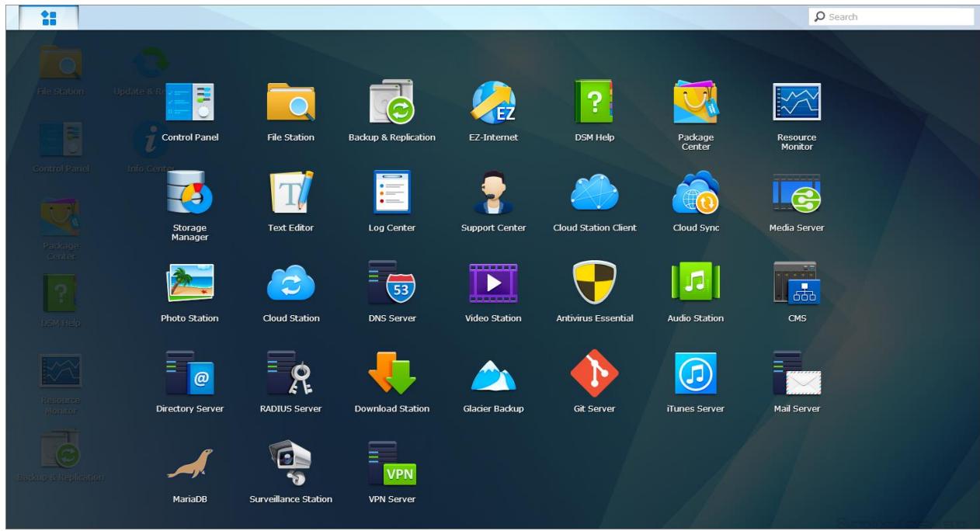This screenshot has width=980, height=531.
Task: Click the dimmed Resource Monitor desktop shortcut
Action: click(x=61, y=383)
